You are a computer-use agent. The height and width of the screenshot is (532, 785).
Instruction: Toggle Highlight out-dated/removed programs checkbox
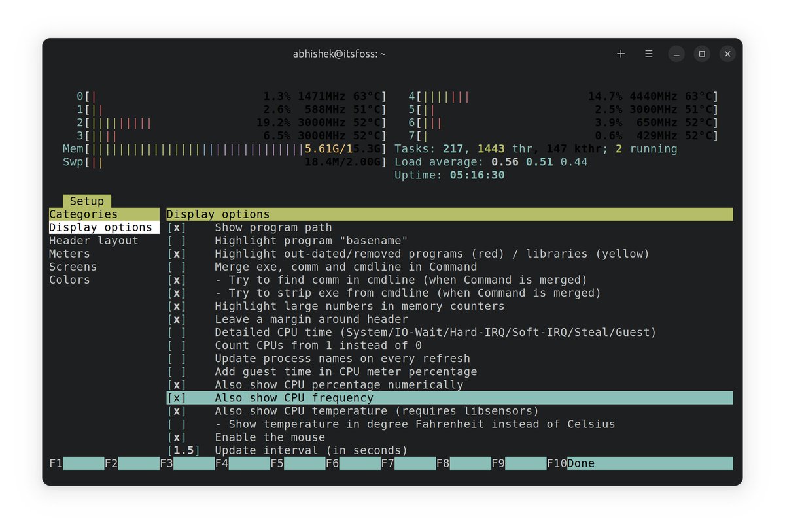[x=177, y=254]
